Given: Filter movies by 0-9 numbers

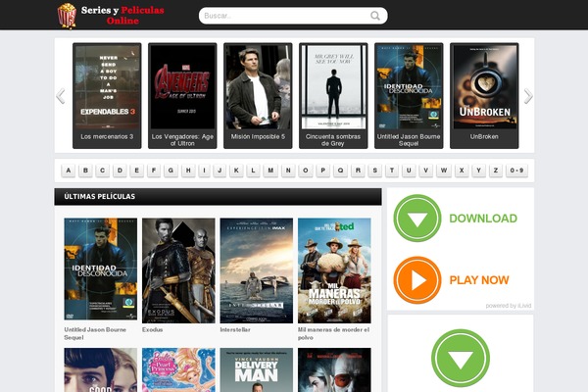Looking at the screenshot, I should tap(516, 171).
